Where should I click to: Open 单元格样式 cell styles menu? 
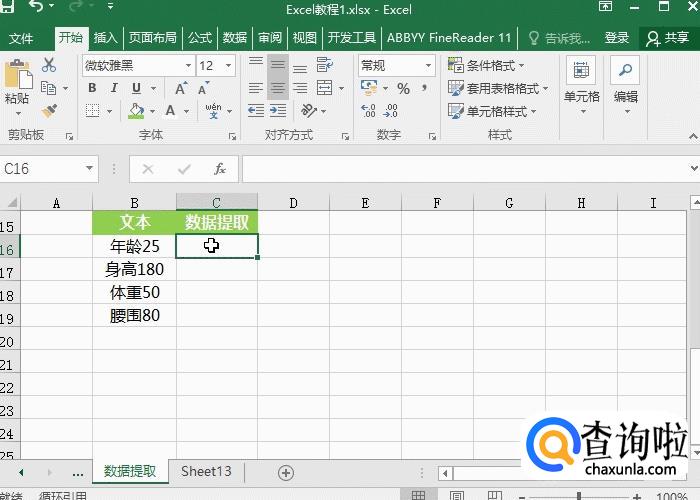click(492, 111)
